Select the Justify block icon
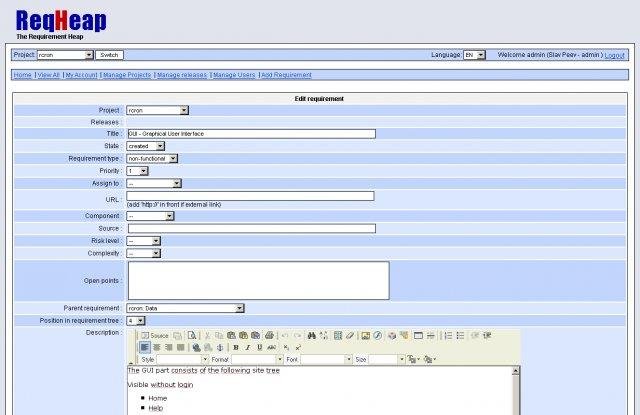640x415 pixels. (180, 347)
